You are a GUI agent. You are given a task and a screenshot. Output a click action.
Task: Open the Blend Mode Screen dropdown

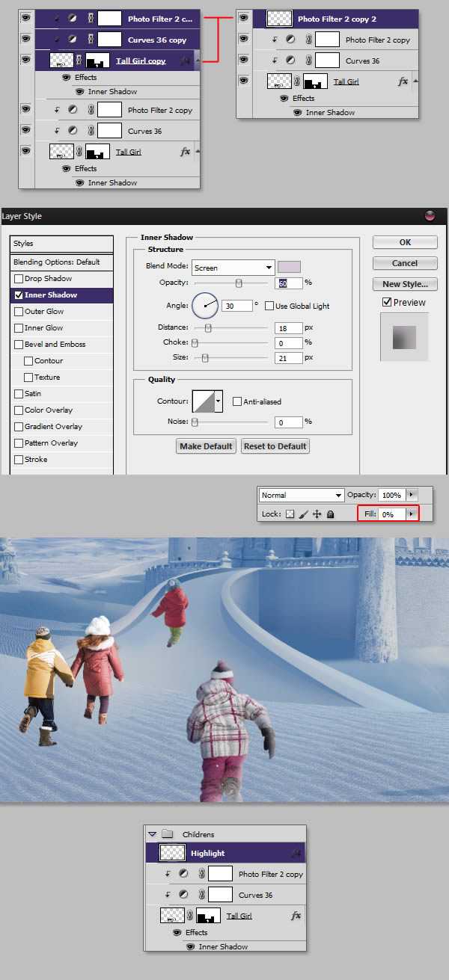233,267
